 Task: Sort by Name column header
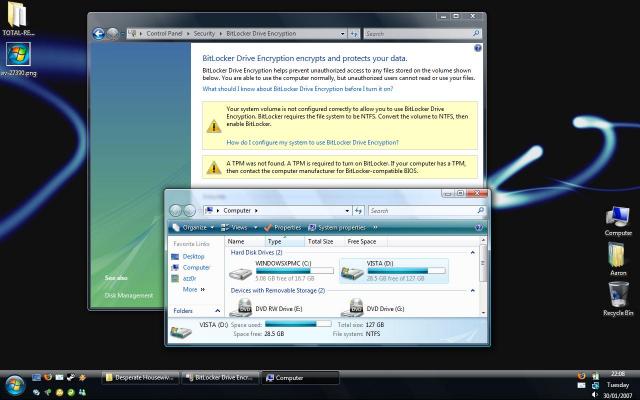click(x=245, y=242)
